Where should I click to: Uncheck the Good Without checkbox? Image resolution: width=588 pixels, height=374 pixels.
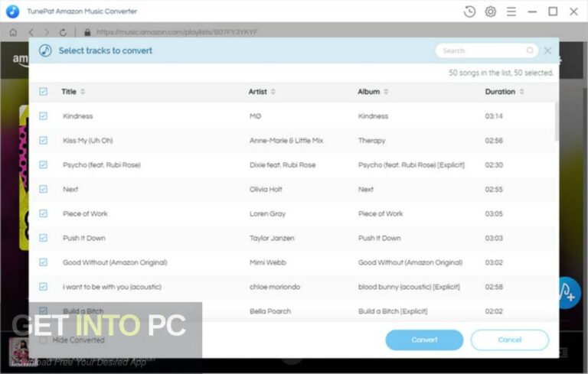[x=43, y=262]
